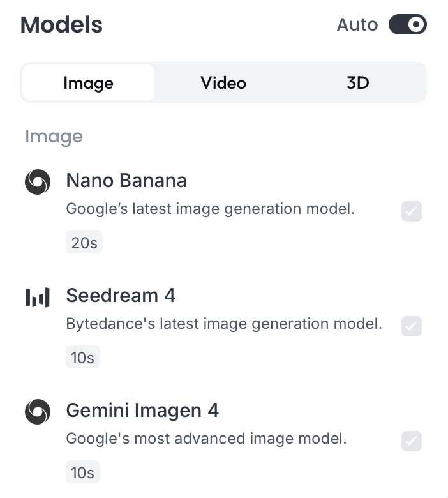Toggle the Auto model selection switch
This screenshot has height=498, width=448.
[x=408, y=25]
